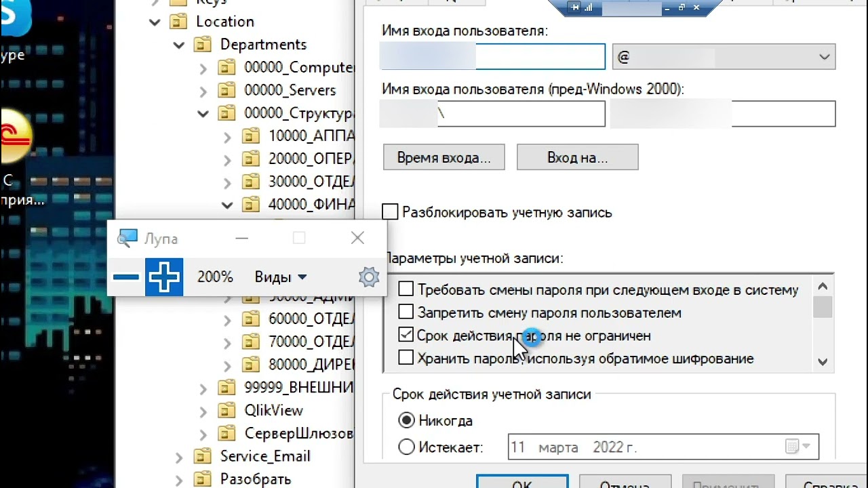
Task: Uncheck Срок действия пароля не ограничен
Action: 406,335
